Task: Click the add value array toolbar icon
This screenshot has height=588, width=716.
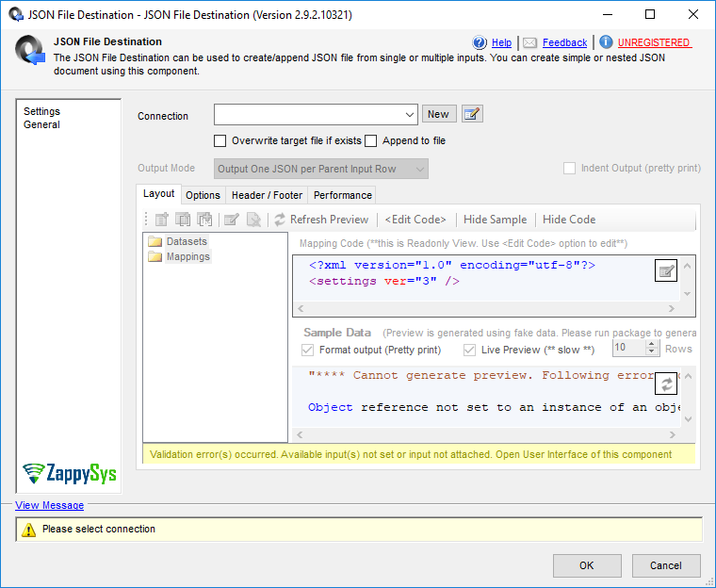Action: [204, 220]
